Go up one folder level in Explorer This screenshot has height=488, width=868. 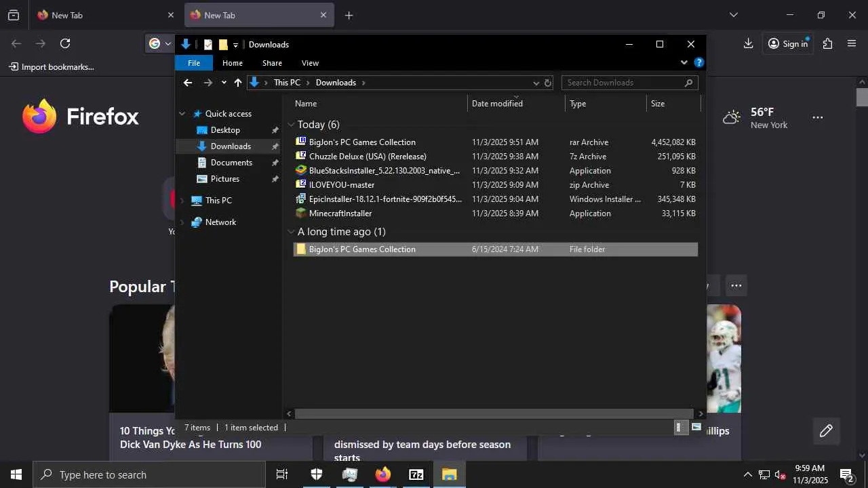coord(238,83)
